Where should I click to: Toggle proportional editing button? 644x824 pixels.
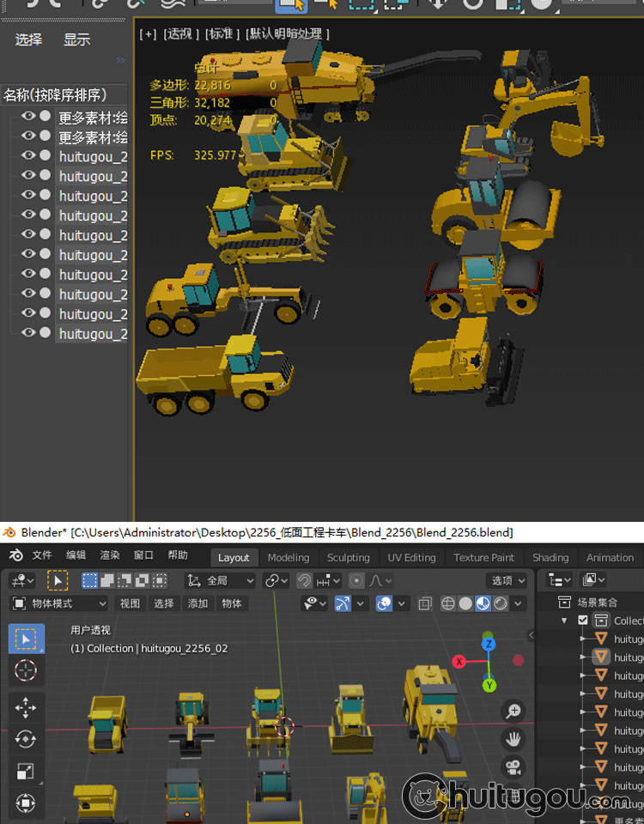[x=357, y=581]
